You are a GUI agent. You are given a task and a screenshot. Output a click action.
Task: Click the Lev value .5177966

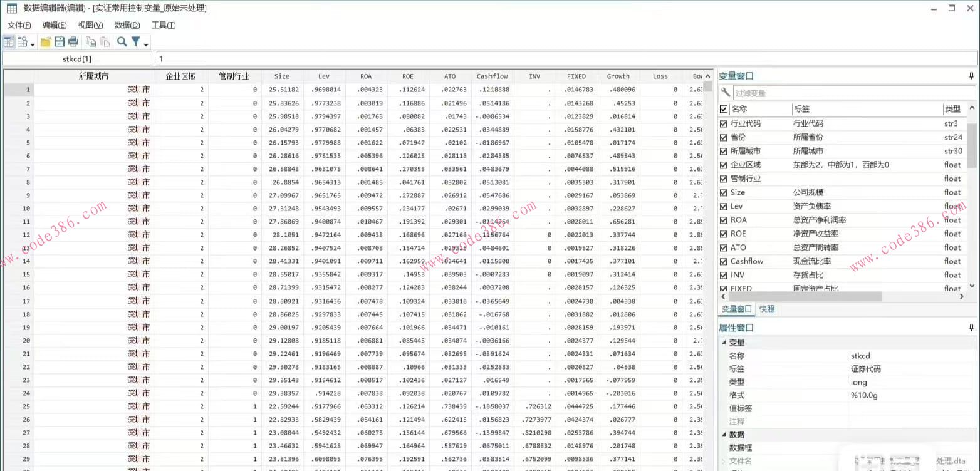coord(325,406)
